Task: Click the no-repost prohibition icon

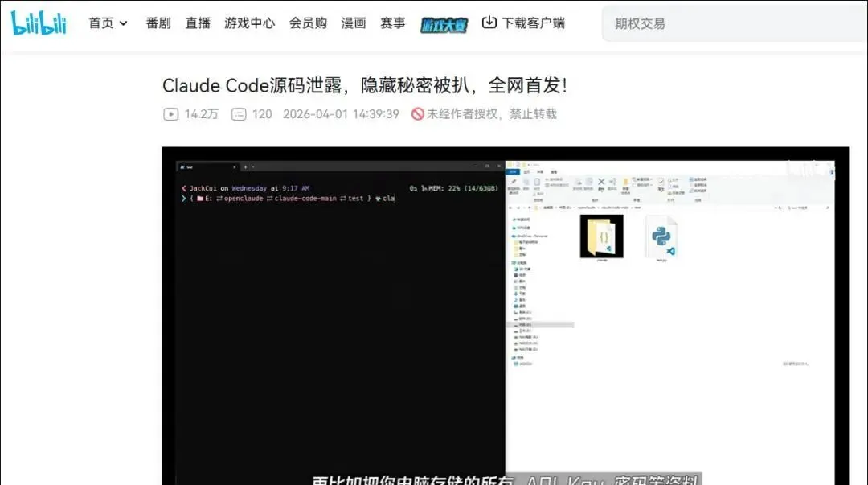Action: 417,114
